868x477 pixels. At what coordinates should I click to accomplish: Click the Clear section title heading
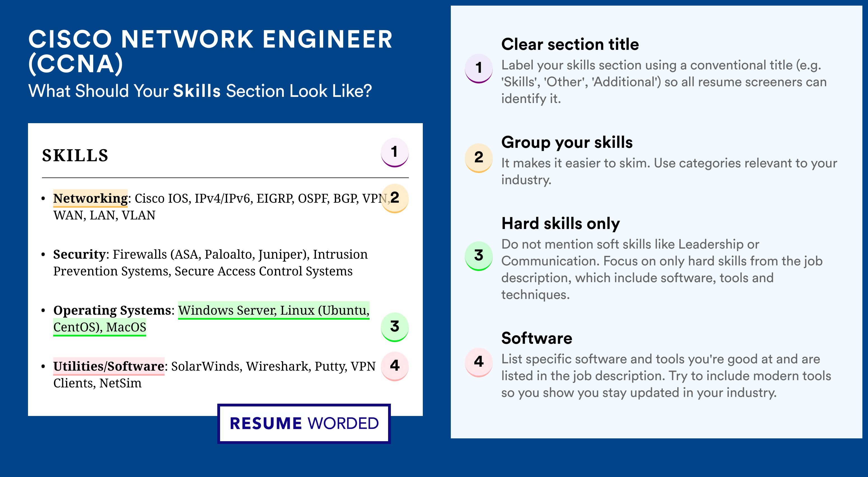pos(570,44)
